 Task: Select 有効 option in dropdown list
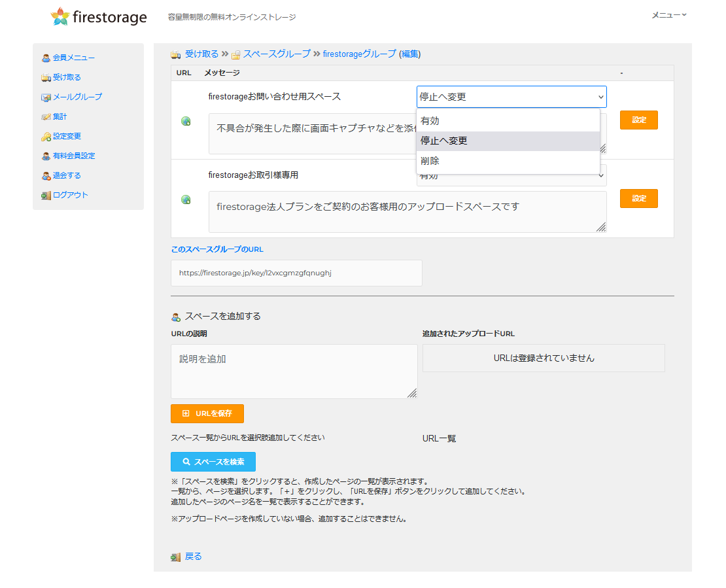[x=508, y=121]
